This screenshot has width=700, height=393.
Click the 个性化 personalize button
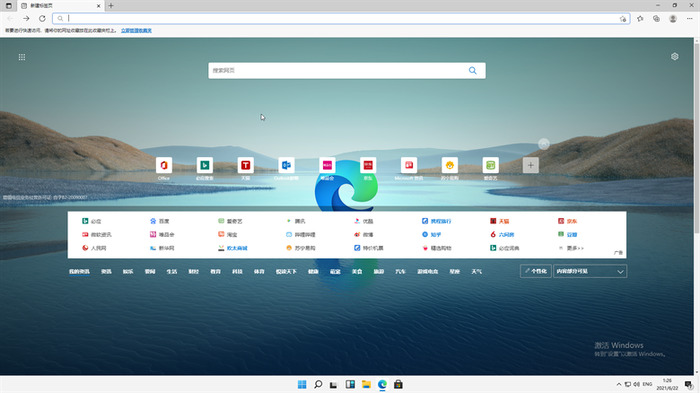pos(536,271)
